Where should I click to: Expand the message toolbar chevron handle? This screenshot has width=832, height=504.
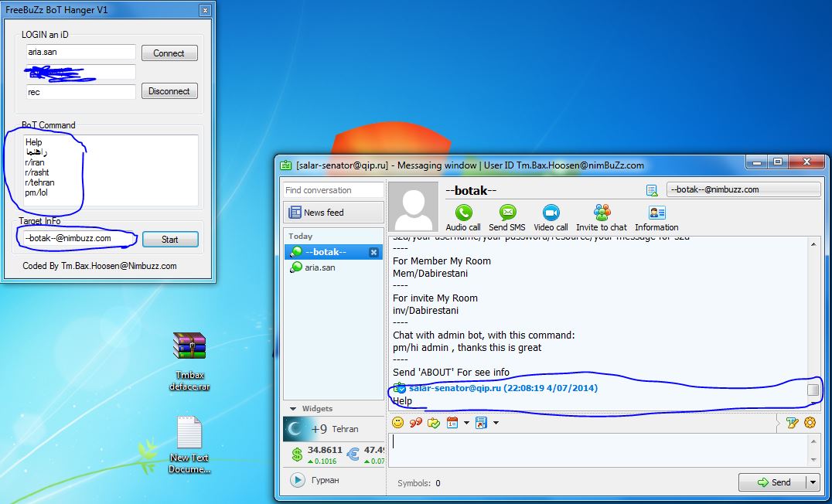pyautogui.click(x=778, y=423)
